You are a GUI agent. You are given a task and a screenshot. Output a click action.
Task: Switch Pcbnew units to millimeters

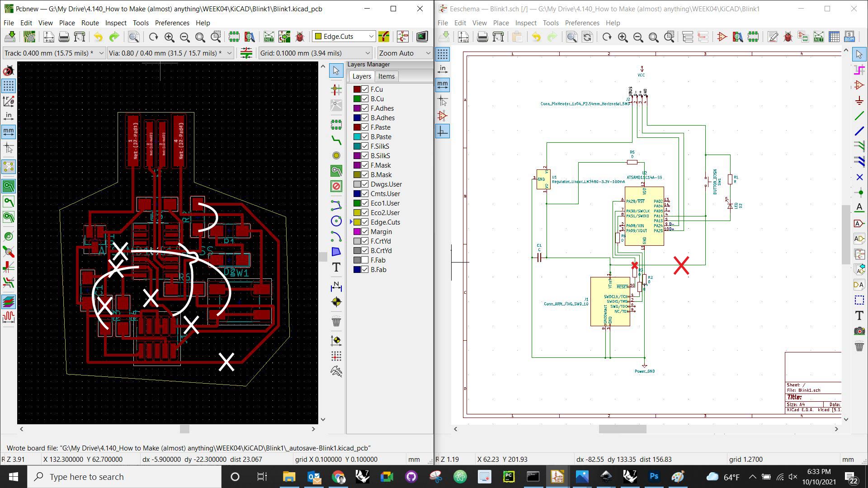coord(9,131)
